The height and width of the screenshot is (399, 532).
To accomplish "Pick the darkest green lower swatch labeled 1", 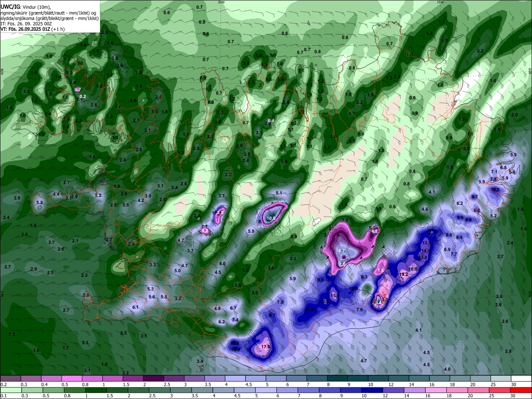I will tap(96, 390).
